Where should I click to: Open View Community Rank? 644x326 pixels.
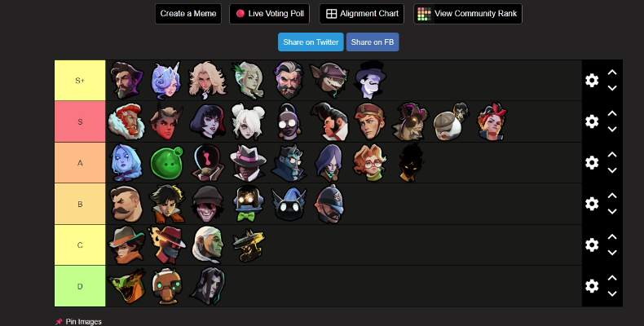(468, 14)
